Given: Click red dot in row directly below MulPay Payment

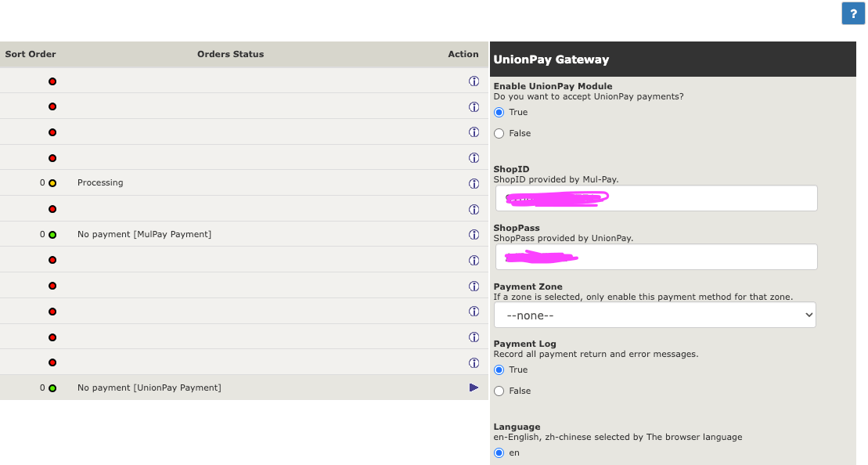Looking at the screenshot, I should coord(52,260).
